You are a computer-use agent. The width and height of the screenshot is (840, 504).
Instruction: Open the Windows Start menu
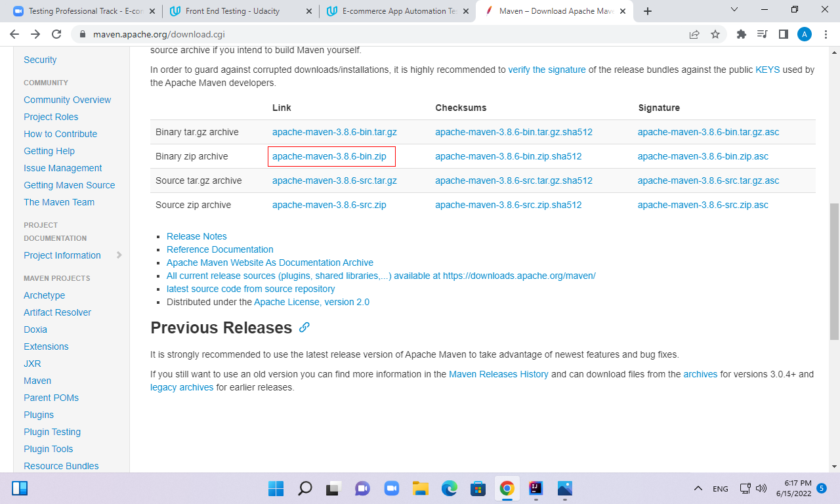276,488
